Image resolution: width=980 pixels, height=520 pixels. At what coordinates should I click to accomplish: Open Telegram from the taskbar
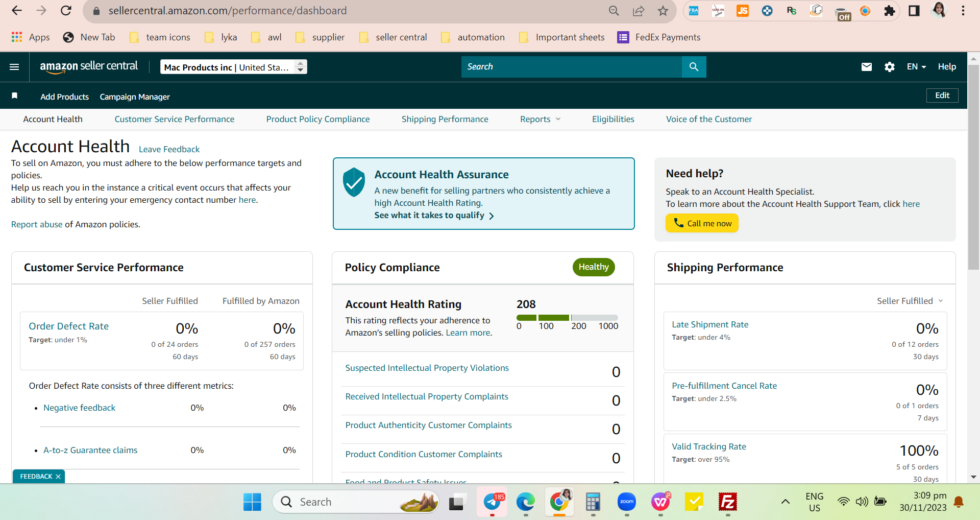pyautogui.click(x=492, y=502)
